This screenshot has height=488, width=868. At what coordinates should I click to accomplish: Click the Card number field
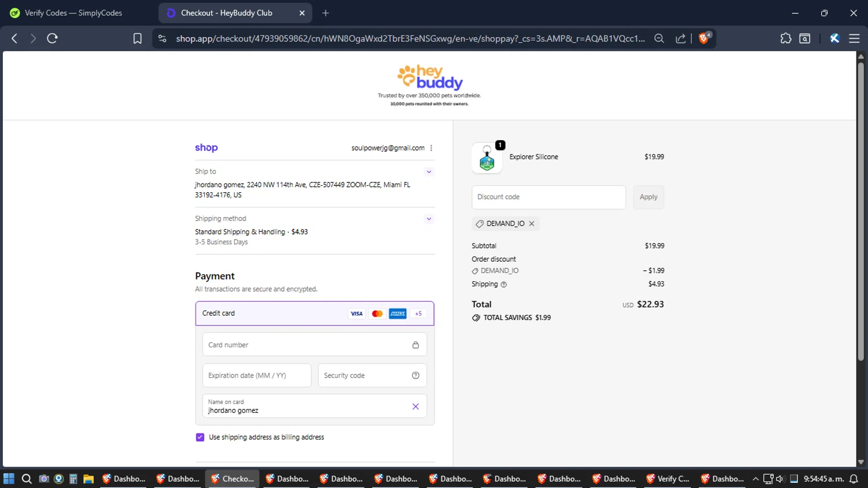coord(315,345)
